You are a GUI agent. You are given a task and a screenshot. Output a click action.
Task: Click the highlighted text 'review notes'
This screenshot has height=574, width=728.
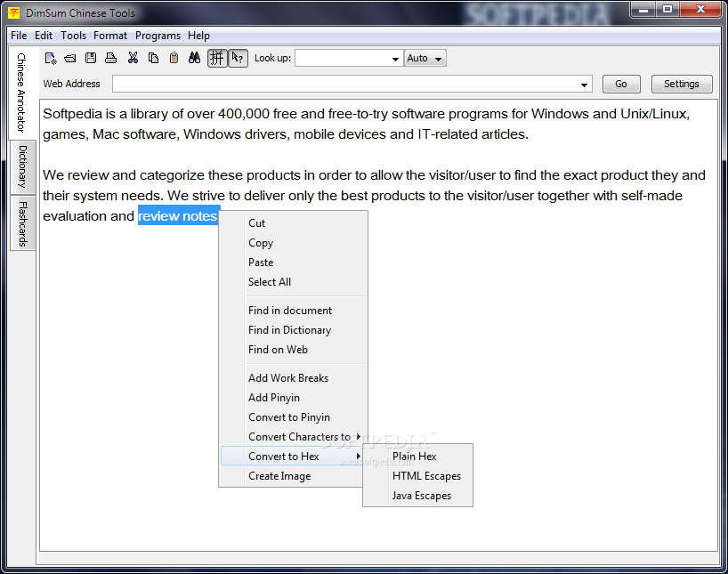point(178,216)
